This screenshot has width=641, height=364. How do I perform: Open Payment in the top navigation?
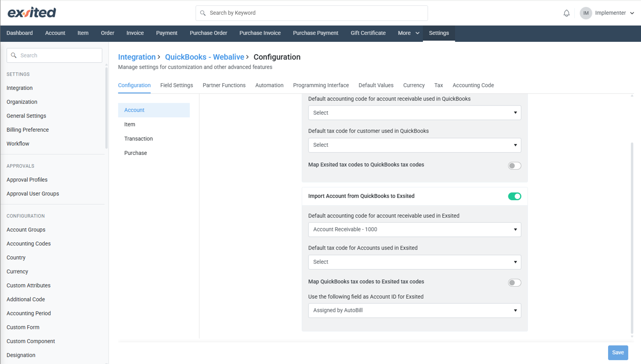click(x=166, y=33)
